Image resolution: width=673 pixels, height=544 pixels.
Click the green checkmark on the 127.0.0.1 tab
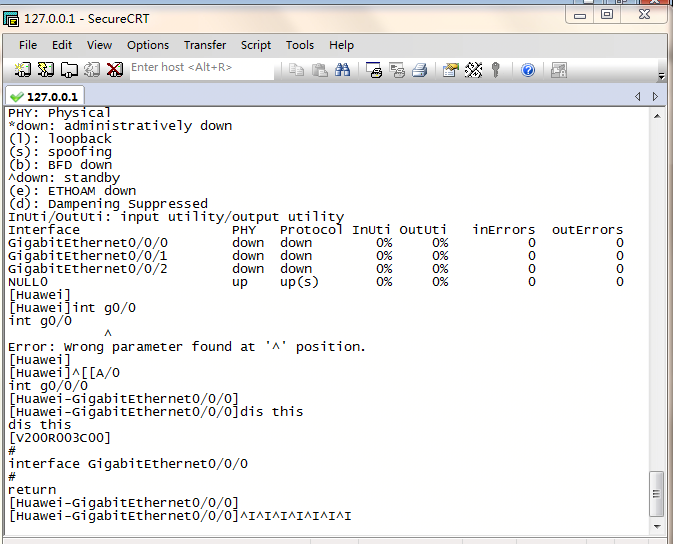pos(17,97)
